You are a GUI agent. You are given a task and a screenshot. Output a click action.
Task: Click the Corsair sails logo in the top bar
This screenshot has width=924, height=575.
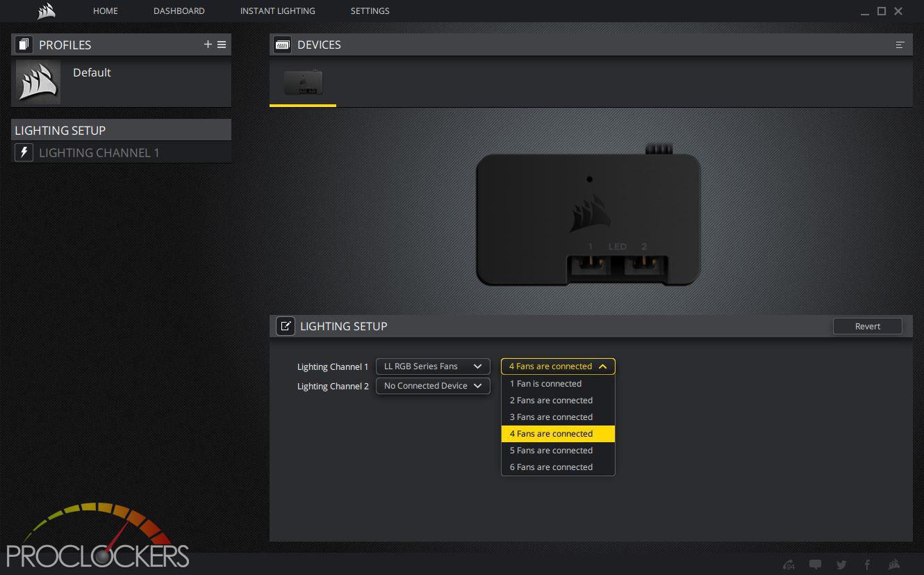point(47,10)
